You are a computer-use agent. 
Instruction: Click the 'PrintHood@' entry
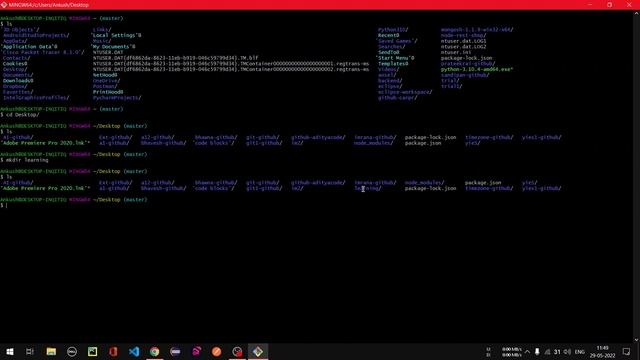108,92
